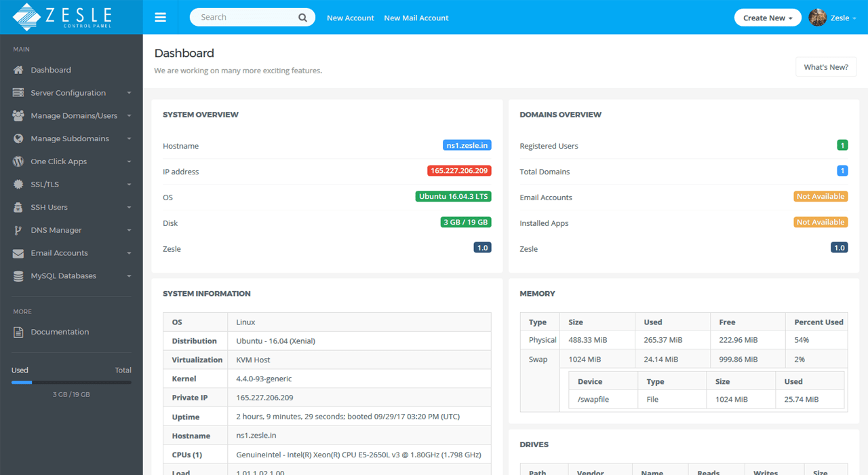The image size is (868, 475).
Task: Click the disk usage progress bar in sidebar
Action: [71, 383]
